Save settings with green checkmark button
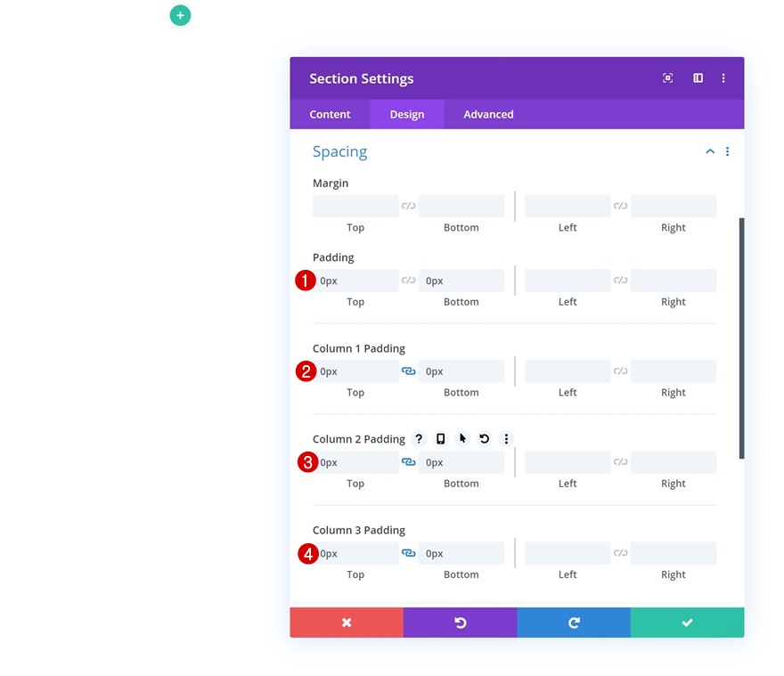784x676 pixels. coord(687,623)
